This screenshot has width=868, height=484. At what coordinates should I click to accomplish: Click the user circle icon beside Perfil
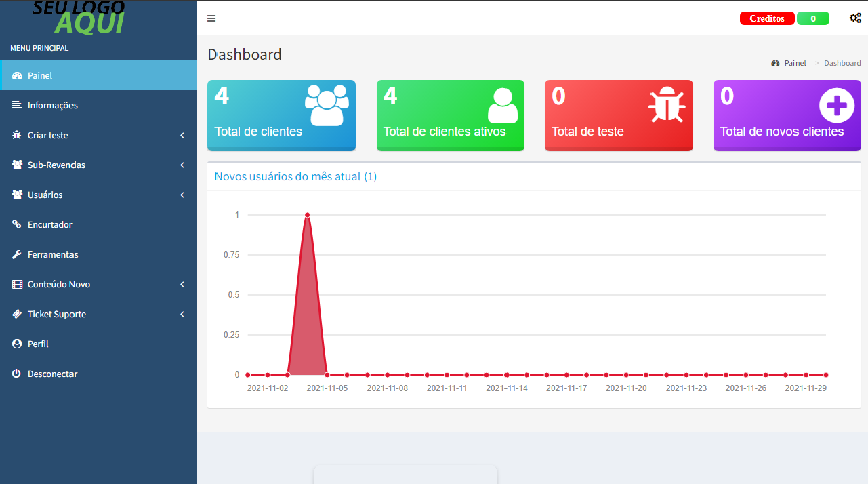[x=17, y=344]
